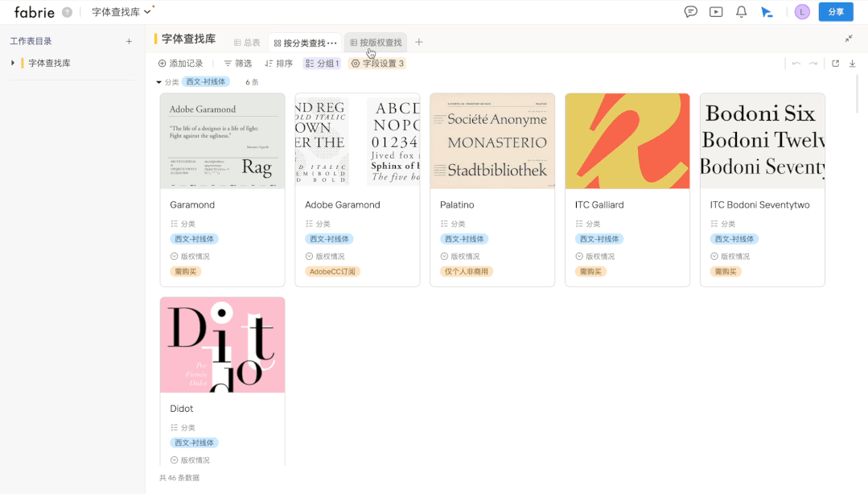The image size is (868, 494).
Task: Click the export share icon
Action: (835, 64)
